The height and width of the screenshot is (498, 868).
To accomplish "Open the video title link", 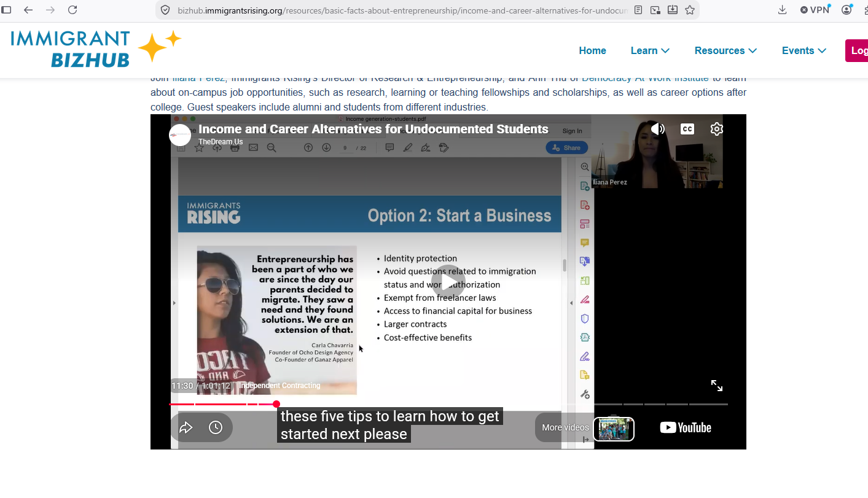I will (373, 129).
